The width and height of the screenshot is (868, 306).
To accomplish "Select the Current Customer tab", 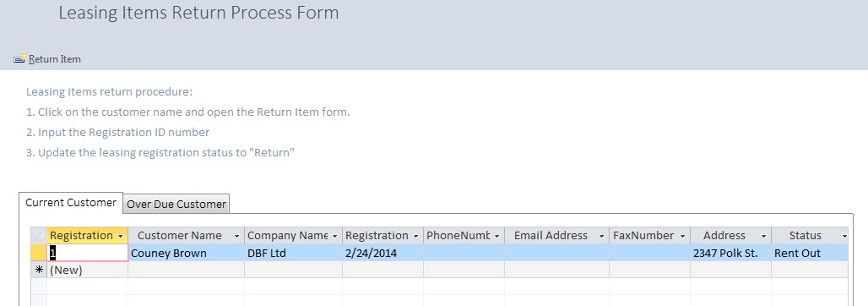I will (71, 202).
